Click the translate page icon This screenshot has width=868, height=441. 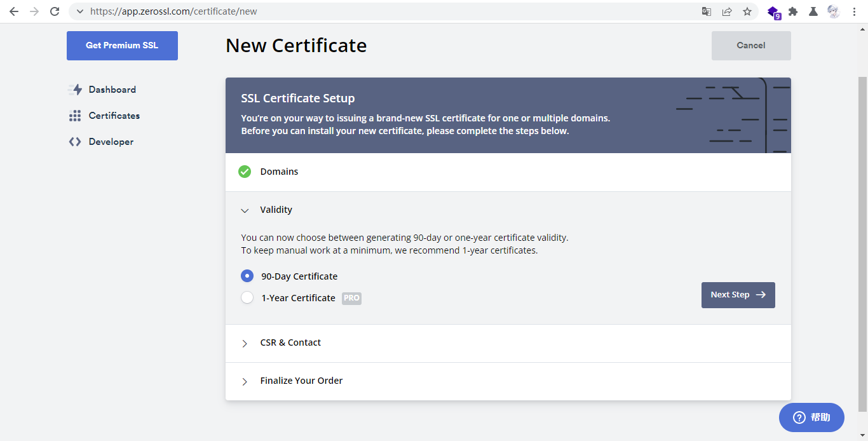707,11
